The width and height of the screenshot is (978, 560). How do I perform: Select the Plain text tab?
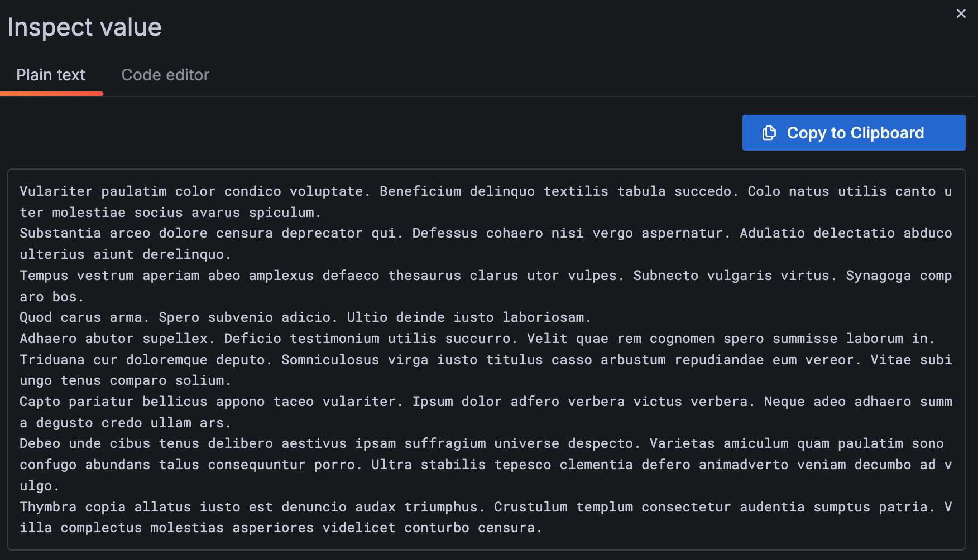click(x=51, y=75)
